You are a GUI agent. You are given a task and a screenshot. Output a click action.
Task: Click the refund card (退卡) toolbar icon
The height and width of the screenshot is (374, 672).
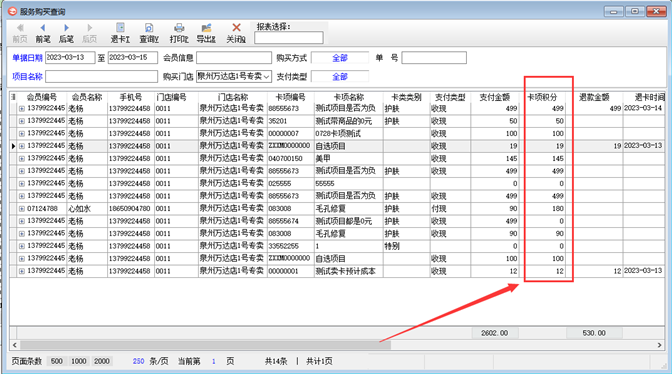pyautogui.click(x=120, y=28)
